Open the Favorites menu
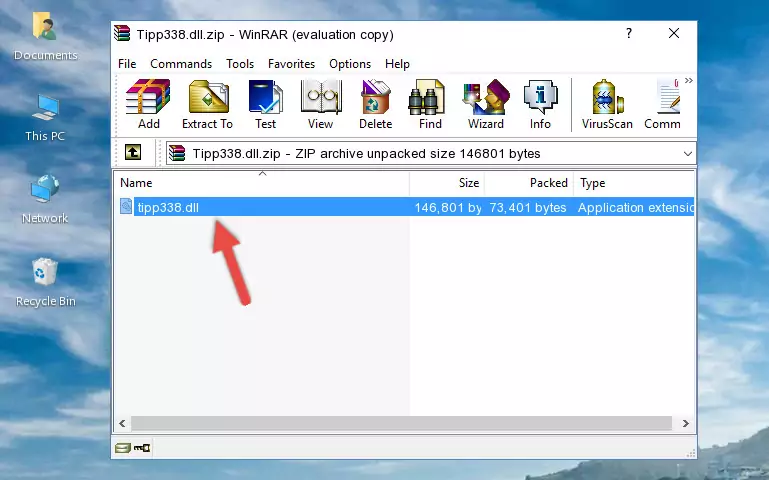Screen dimensions: 769x480 [291, 64]
